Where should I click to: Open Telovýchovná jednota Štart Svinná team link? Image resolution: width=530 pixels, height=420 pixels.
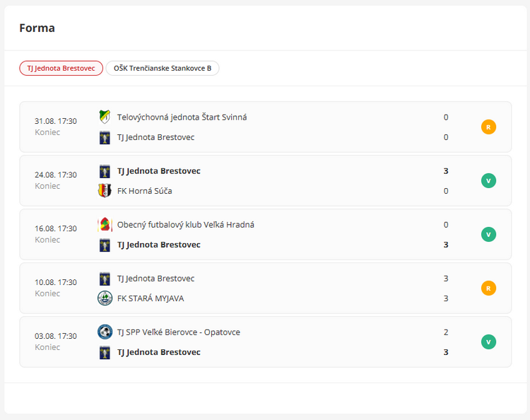182,117
